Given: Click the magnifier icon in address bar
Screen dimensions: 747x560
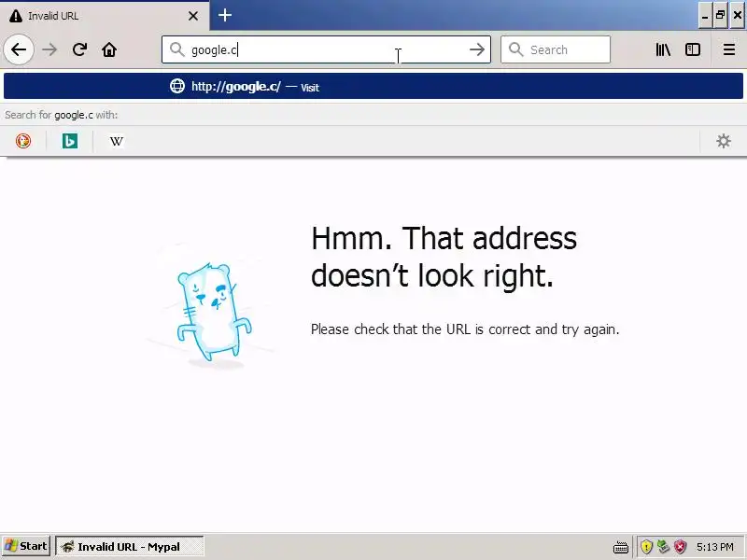Looking at the screenshot, I should [x=176, y=49].
